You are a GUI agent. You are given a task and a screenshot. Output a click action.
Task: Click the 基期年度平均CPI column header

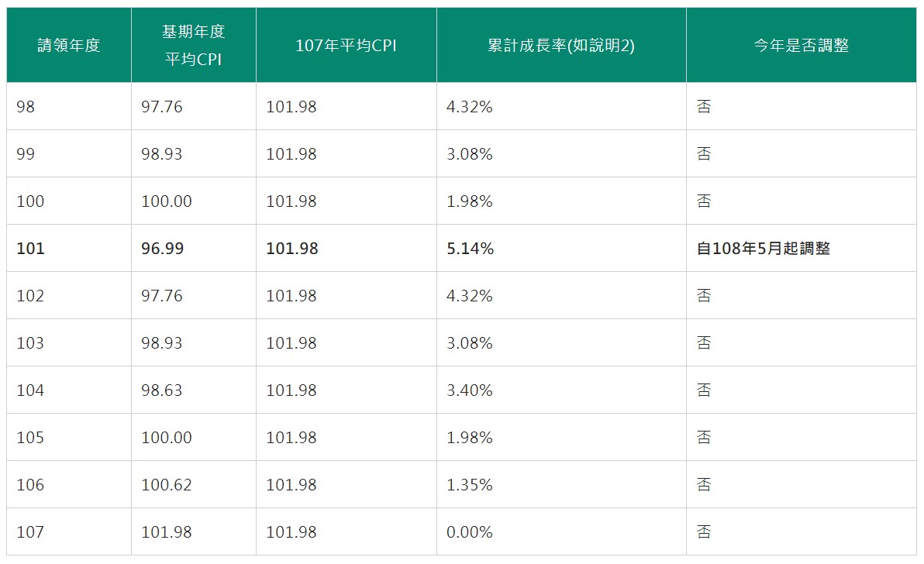click(193, 46)
